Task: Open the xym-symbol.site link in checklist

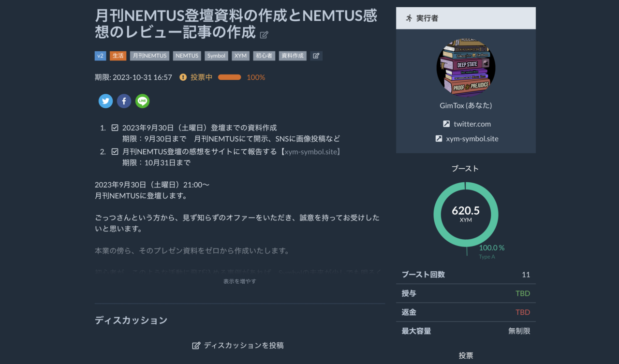Action: tap(312, 152)
